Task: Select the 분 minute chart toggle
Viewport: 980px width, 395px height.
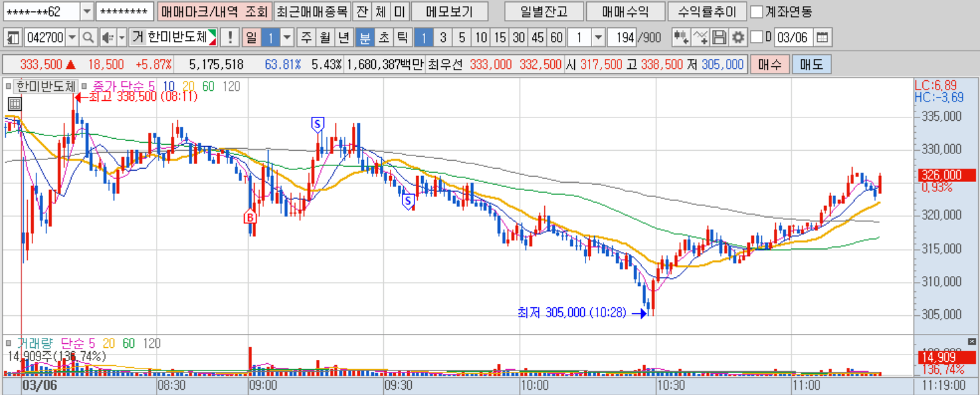Action: (365, 37)
